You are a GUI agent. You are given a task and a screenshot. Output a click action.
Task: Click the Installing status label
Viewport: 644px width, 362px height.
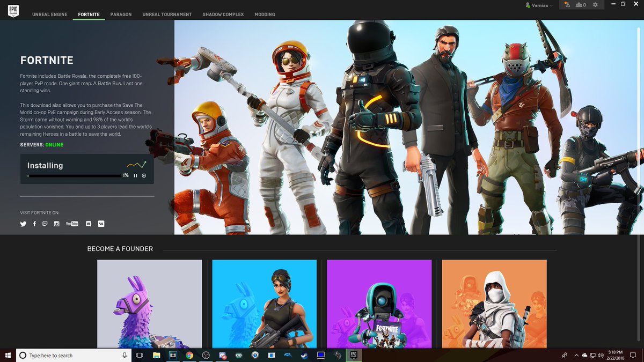(45, 166)
